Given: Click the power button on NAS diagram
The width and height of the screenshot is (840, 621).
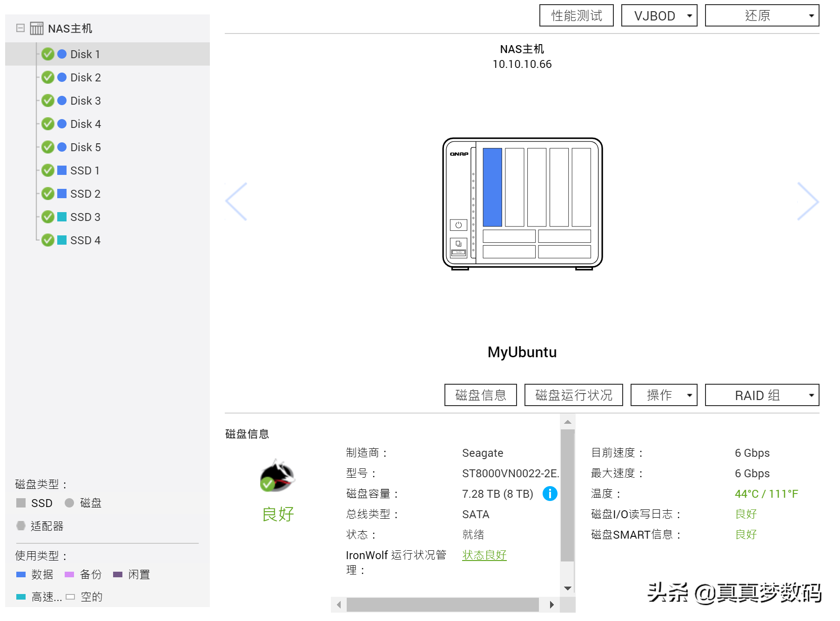Looking at the screenshot, I should coord(458,225).
